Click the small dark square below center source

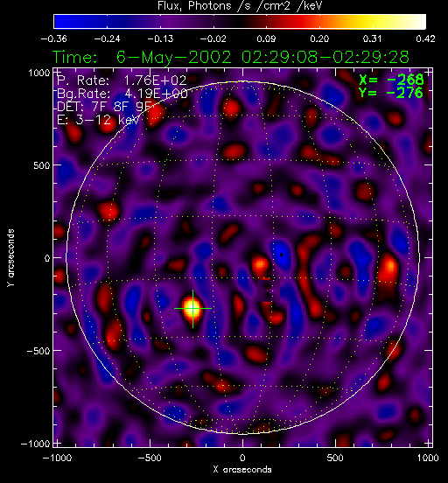coord(269,290)
